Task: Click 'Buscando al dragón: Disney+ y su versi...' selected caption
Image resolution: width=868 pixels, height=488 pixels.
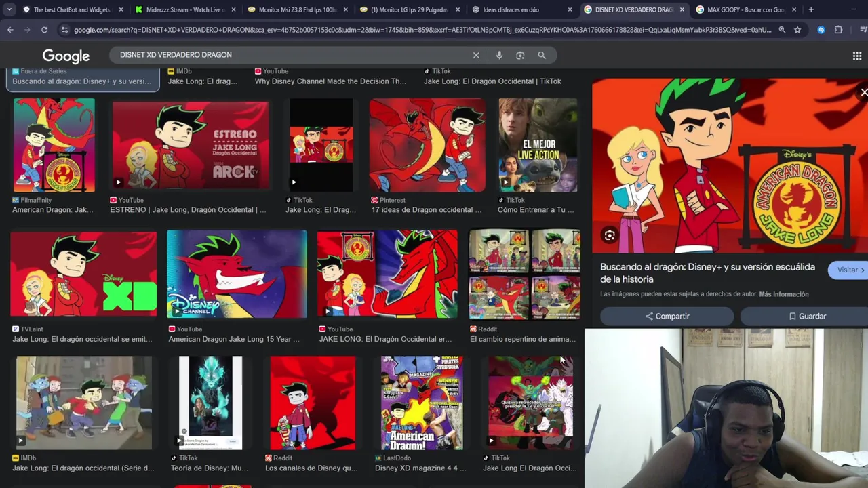Action: pyautogui.click(x=82, y=81)
